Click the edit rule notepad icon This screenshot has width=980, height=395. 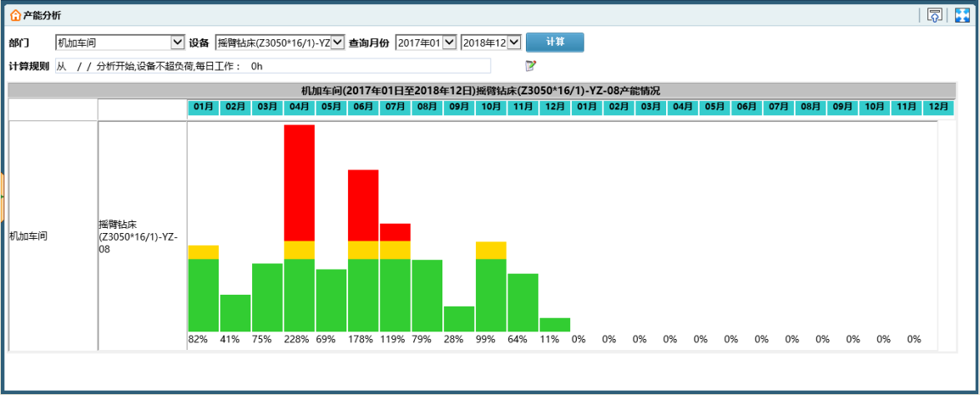point(531,66)
